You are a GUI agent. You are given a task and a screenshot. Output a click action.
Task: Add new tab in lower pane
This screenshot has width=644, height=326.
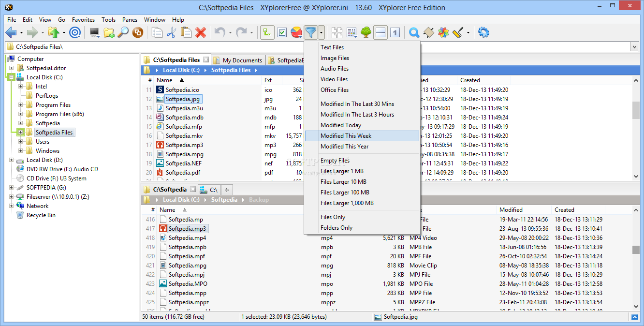point(227,190)
